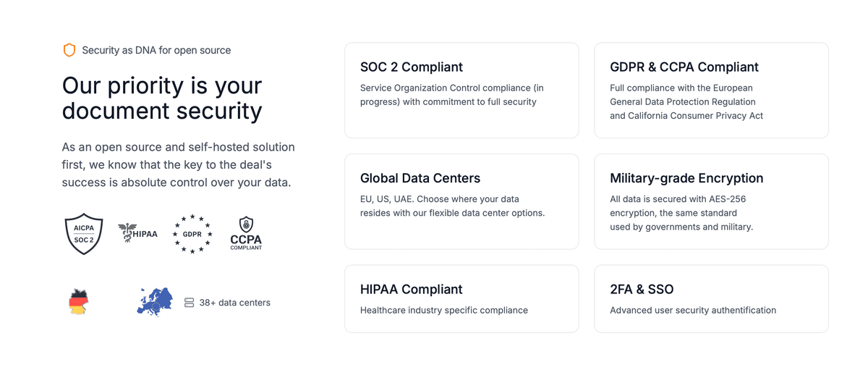
Task: Click the CCPA Compliant lock badge
Action: 246,233
